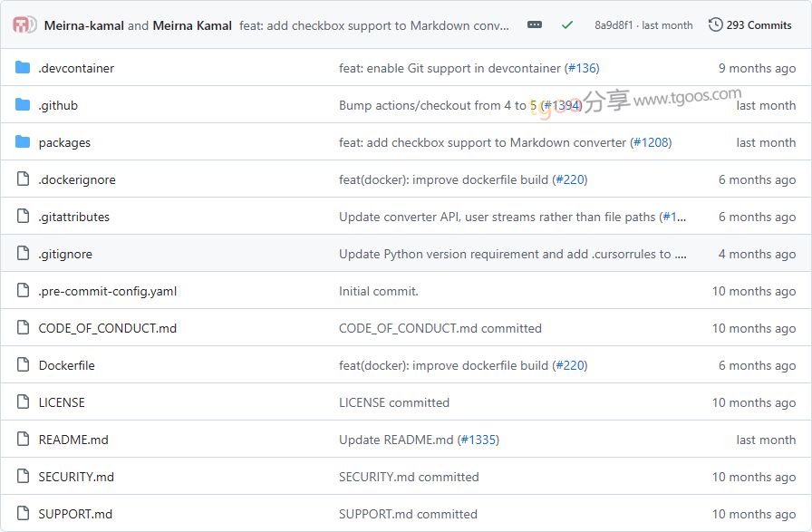The image size is (812, 532).
Task: Open .pre-commit-config.yaml file
Action: click(x=108, y=291)
